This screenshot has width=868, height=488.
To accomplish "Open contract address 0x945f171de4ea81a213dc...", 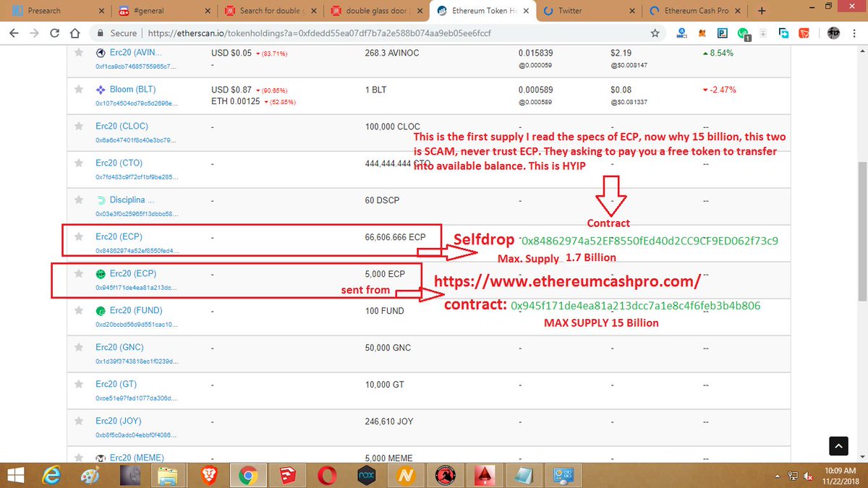I will tap(135, 287).
